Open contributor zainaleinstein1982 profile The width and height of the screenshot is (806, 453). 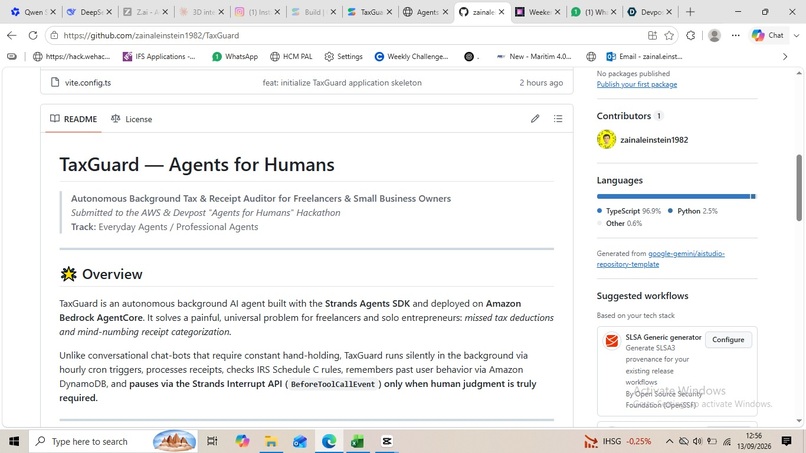[x=654, y=140]
